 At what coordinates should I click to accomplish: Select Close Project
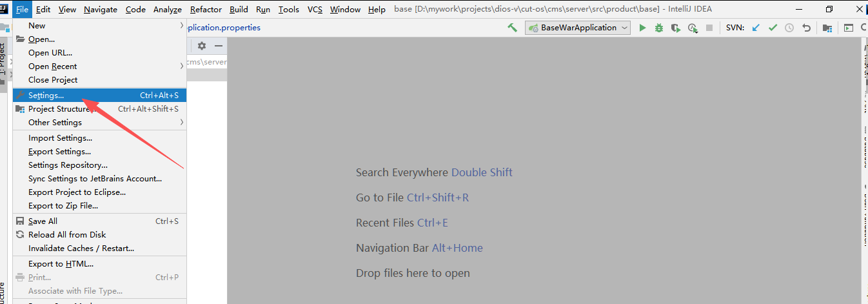pyautogui.click(x=99, y=80)
